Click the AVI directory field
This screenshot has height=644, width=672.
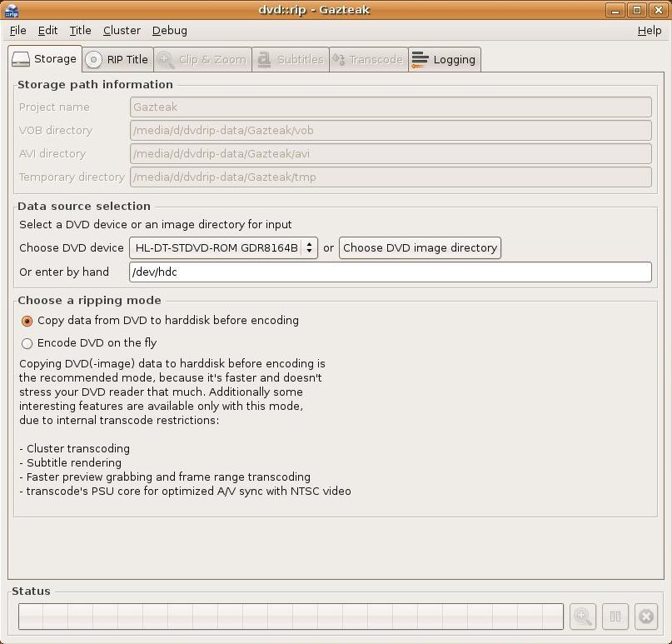click(x=391, y=153)
